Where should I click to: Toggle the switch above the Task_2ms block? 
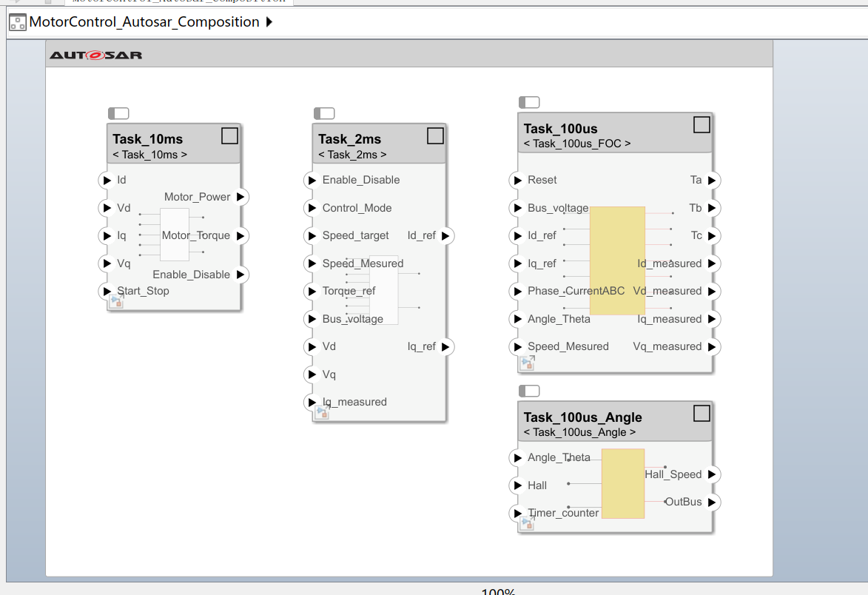coord(324,112)
